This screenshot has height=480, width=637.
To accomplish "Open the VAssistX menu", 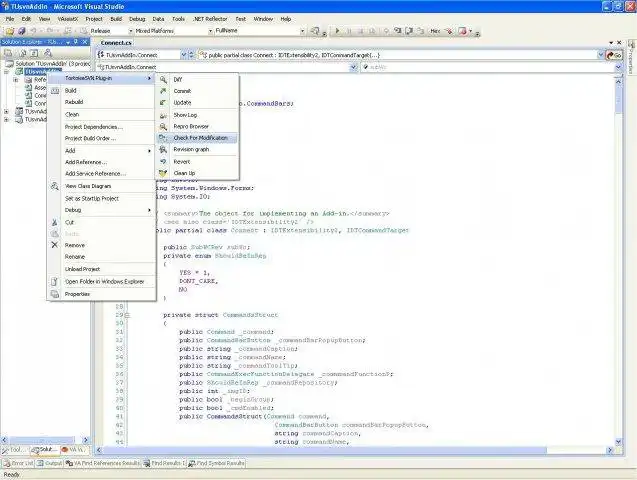I will (x=67, y=19).
